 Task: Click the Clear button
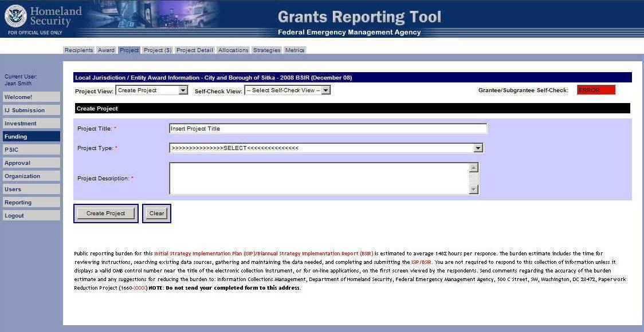point(156,214)
